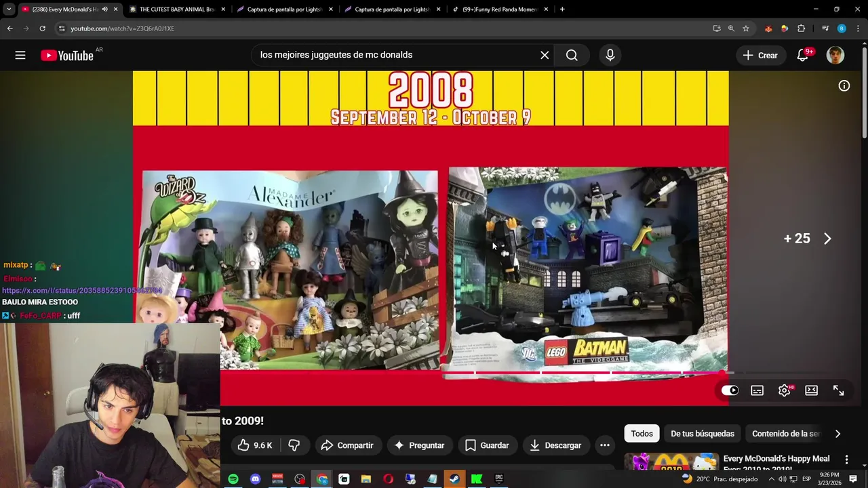This screenshot has width=868, height=488.
Task: Open the ESP input language selector
Action: pos(807,479)
